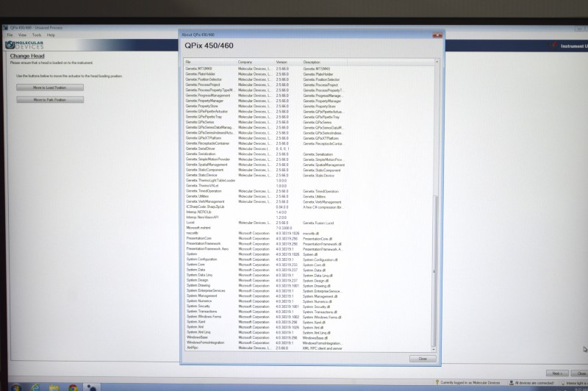588x391 pixels.
Task: Click the QPix title bar application icon
Action: point(5,28)
